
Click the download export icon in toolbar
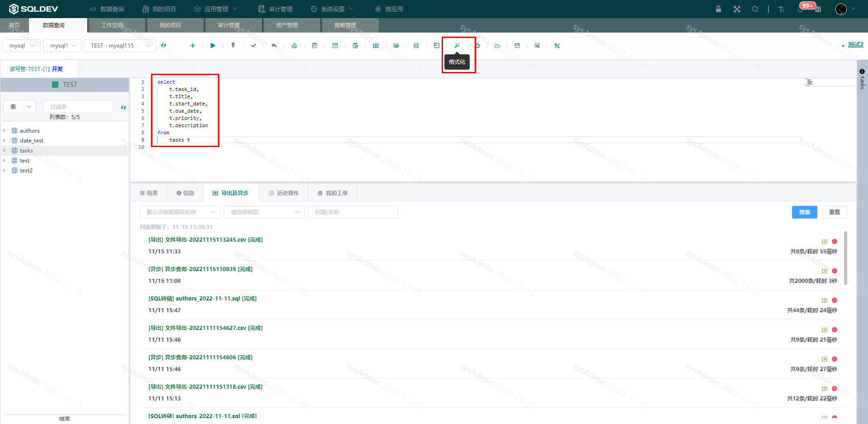pos(376,46)
